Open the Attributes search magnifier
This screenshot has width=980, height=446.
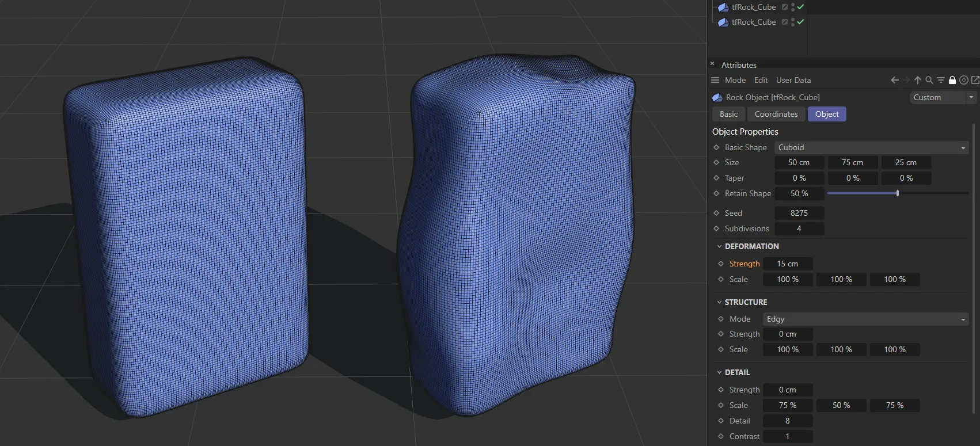tap(929, 80)
